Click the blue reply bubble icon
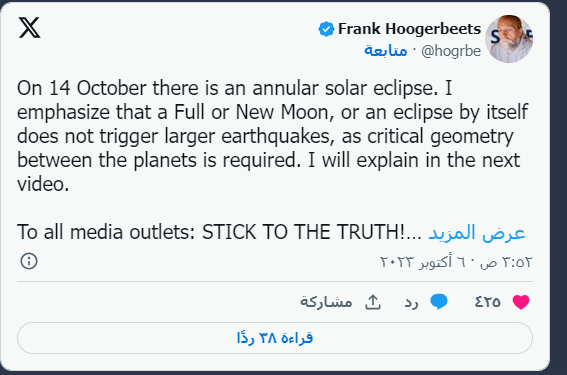Viewport: 567px width, 375px height. 439,302
